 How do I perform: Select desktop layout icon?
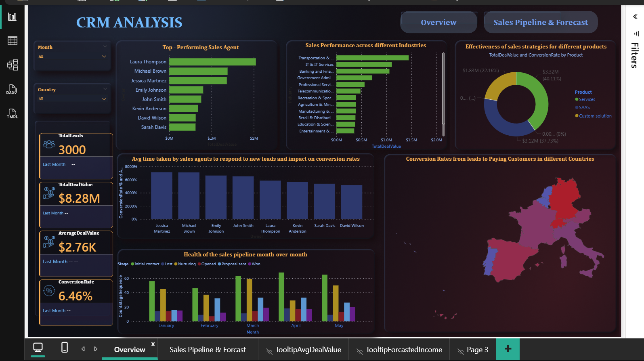point(38,347)
